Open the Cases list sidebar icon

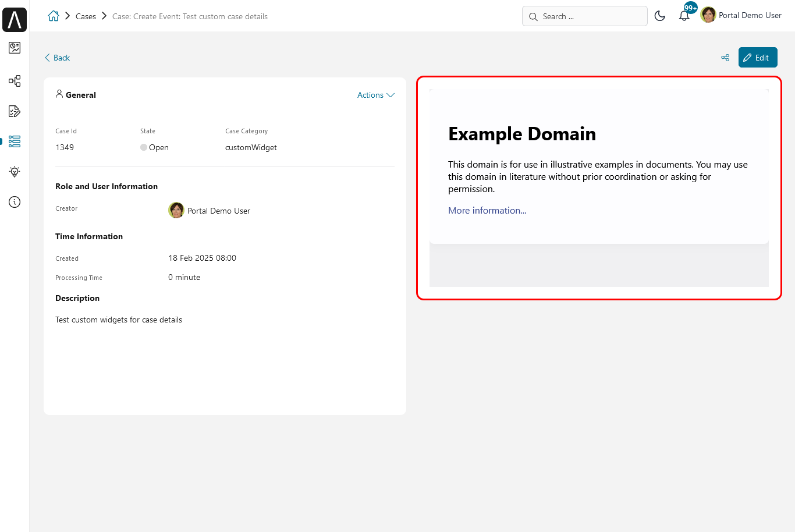tap(15, 141)
